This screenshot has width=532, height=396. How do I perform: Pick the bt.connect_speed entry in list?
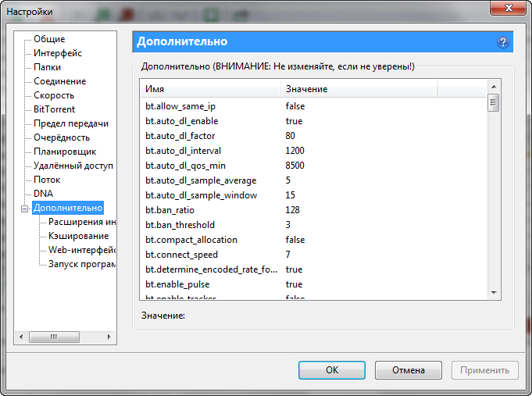(181, 255)
